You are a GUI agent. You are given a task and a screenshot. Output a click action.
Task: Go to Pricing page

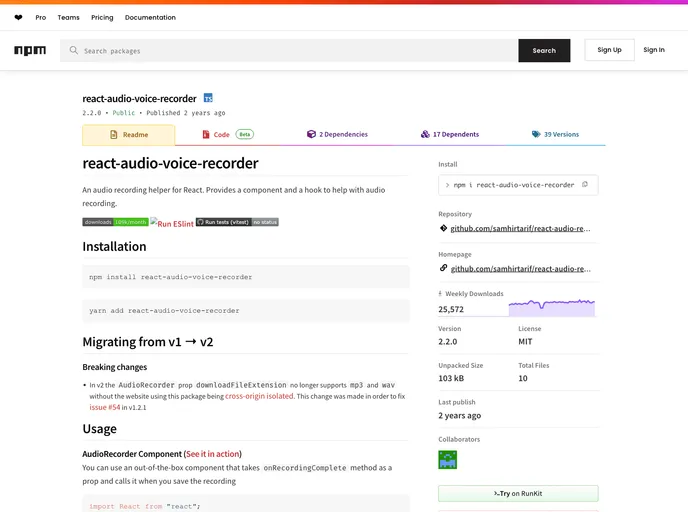102,18
